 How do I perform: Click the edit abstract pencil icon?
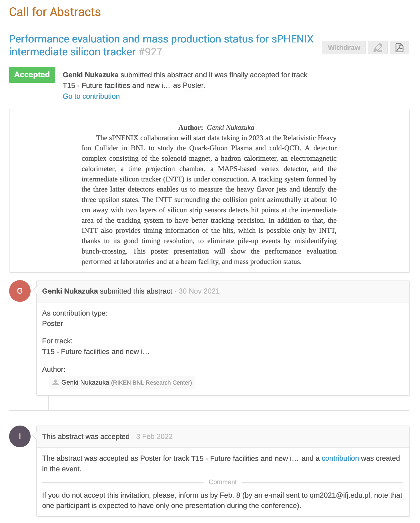coord(378,48)
